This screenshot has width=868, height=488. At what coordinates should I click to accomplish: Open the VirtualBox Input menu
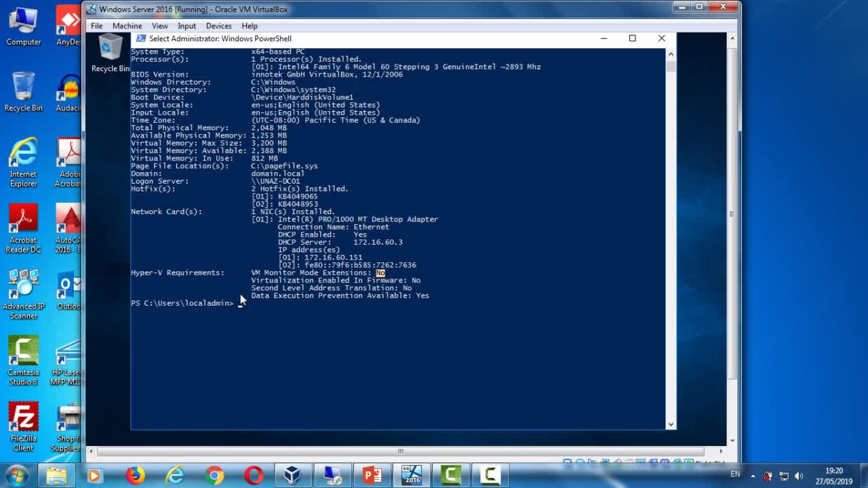coord(186,26)
